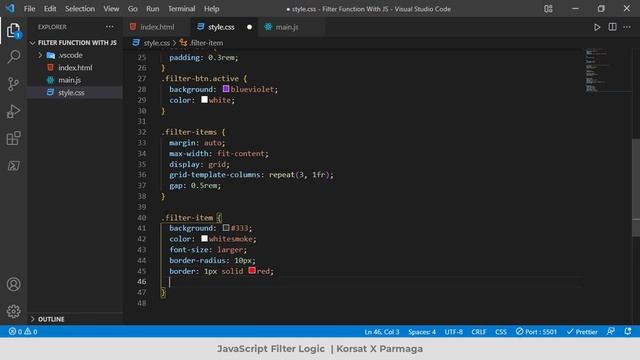Place cursor on grid-template-columns line
The height and width of the screenshot is (360, 640).
tap(251, 175)
